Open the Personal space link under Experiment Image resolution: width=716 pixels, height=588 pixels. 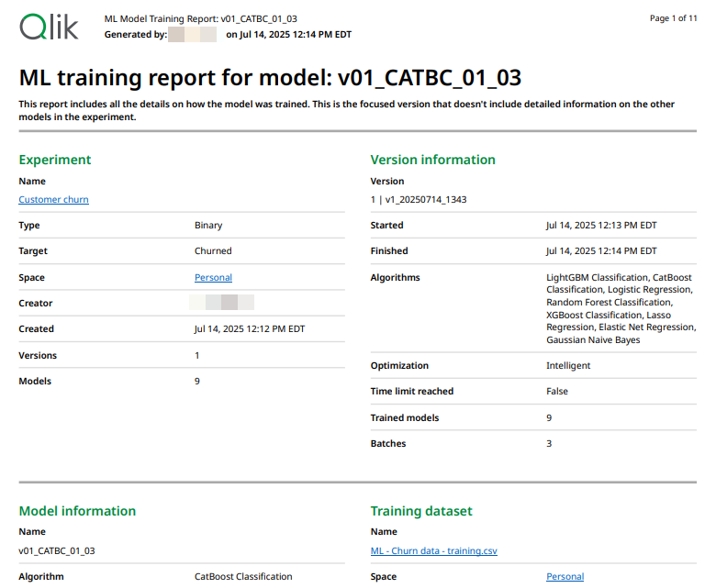pyautogui.click(x=213, y=277)
